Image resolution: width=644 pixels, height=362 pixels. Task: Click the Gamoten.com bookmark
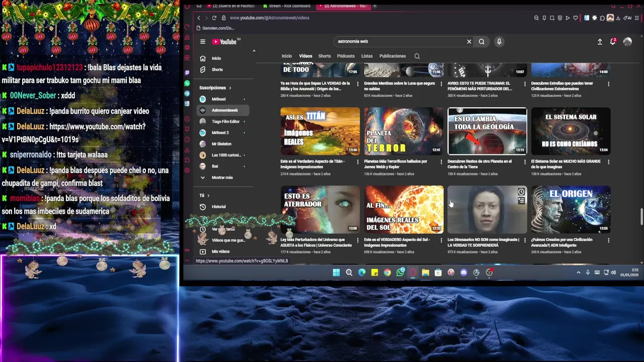tap(215, 28)
